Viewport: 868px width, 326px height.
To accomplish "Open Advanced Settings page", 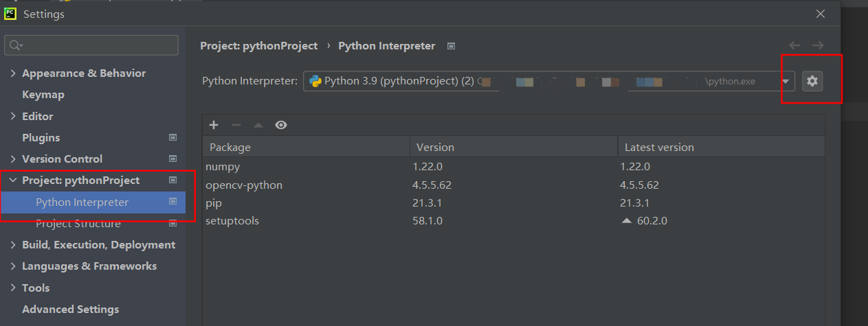I will point(70,310).
